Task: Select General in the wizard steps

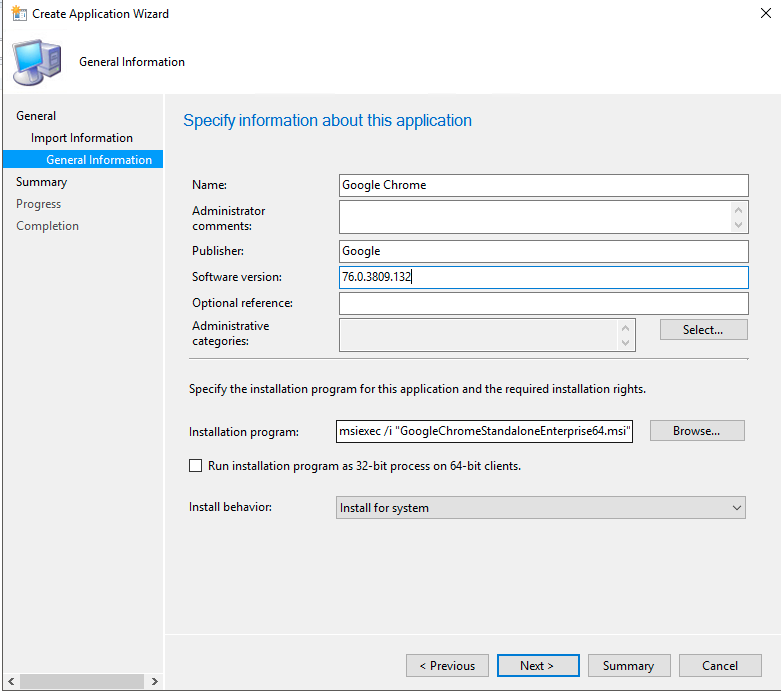Action: tap(36, 116)
